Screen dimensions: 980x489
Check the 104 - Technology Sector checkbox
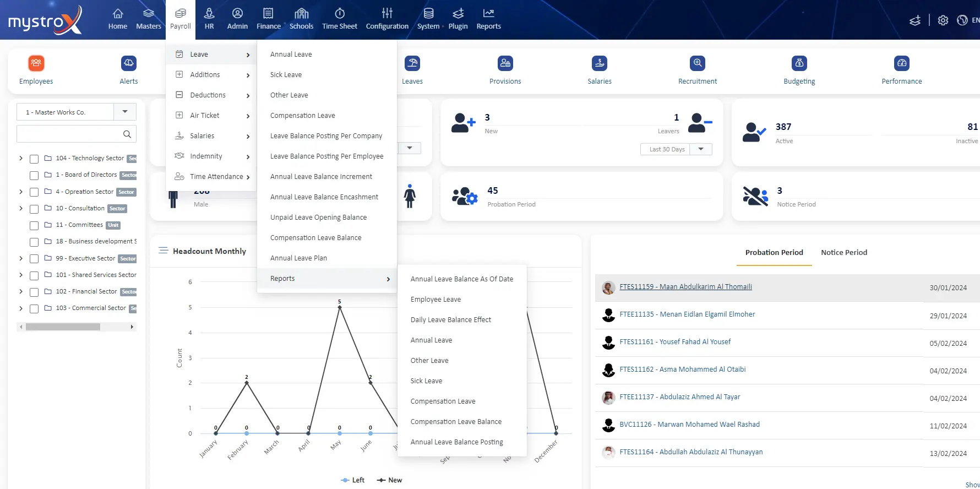click(34, 159)
